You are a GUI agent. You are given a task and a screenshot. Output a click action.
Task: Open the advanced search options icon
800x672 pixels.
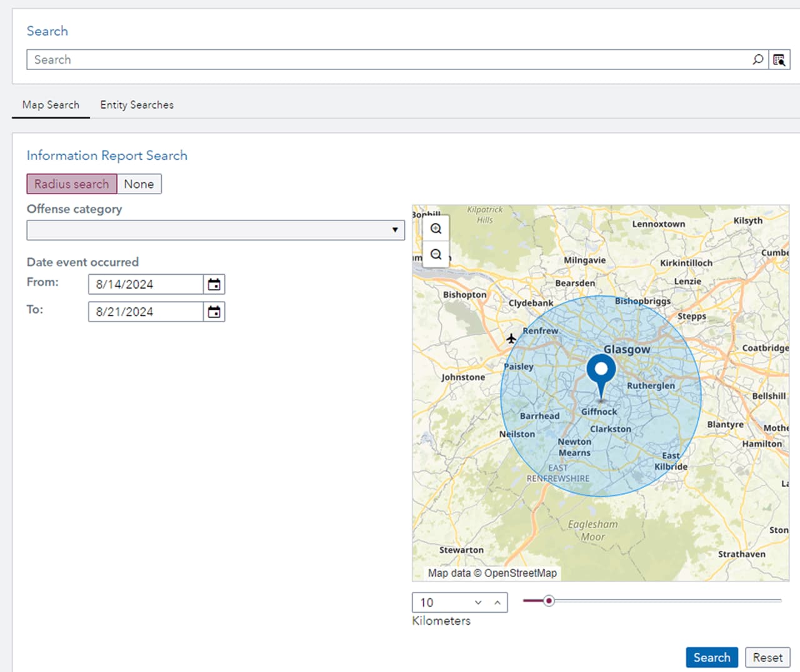[x=779, y=59]
